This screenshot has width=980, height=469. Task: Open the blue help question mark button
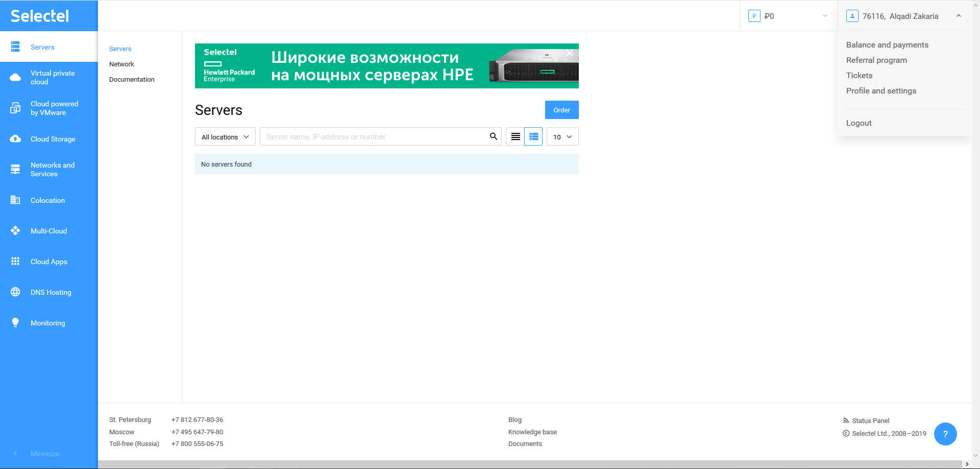(x=945, y=434)
